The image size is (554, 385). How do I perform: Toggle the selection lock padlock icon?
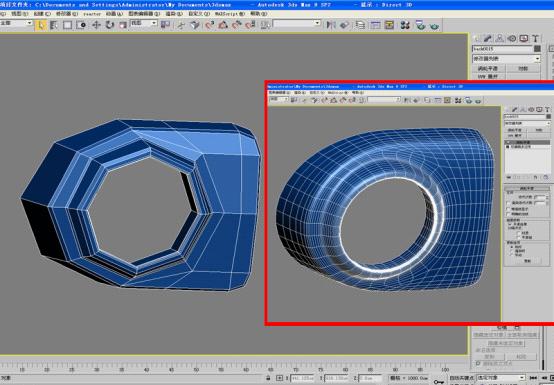coord(269,378)
